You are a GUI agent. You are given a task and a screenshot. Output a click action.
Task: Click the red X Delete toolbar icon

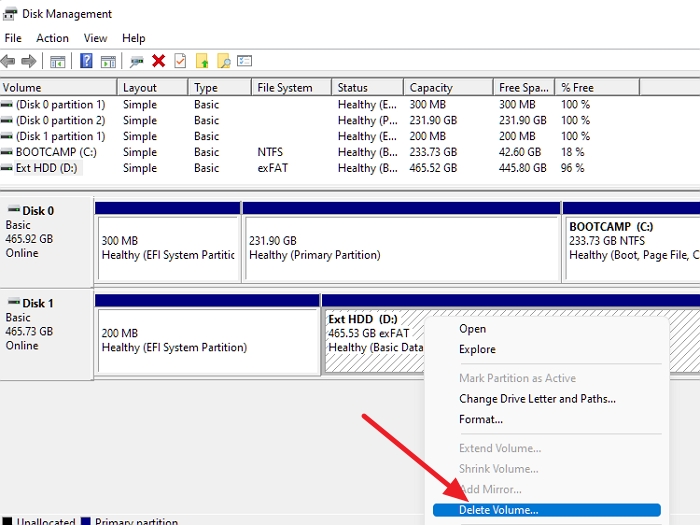click(x=158, y=61)
